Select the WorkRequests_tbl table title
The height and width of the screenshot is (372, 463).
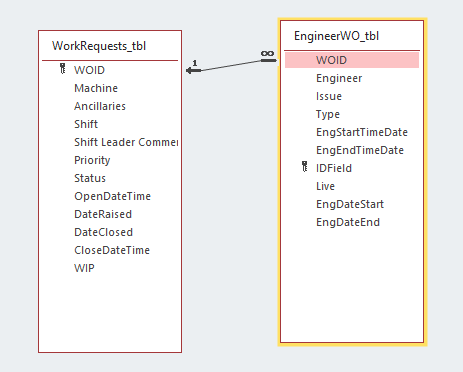pos(99,46)
